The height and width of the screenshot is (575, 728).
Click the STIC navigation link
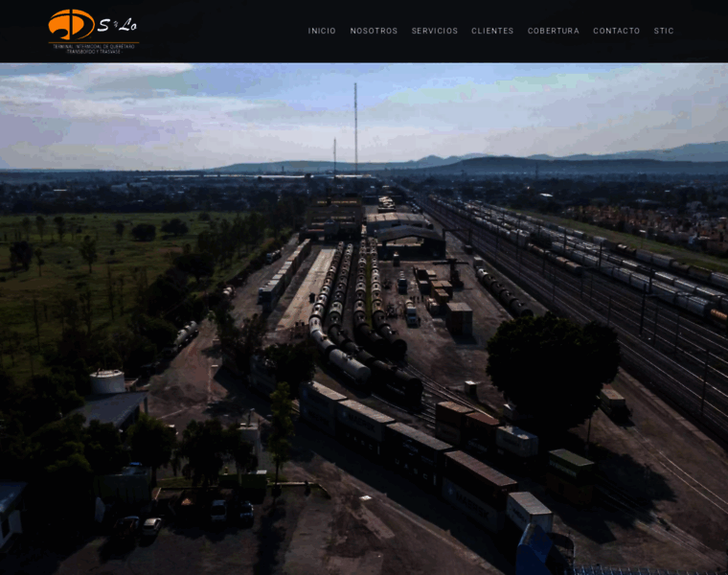pyautogui.click(x=664, y=31)
